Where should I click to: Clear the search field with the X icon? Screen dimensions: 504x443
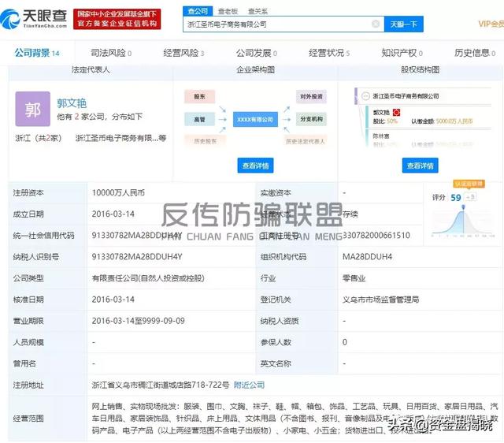376,24
